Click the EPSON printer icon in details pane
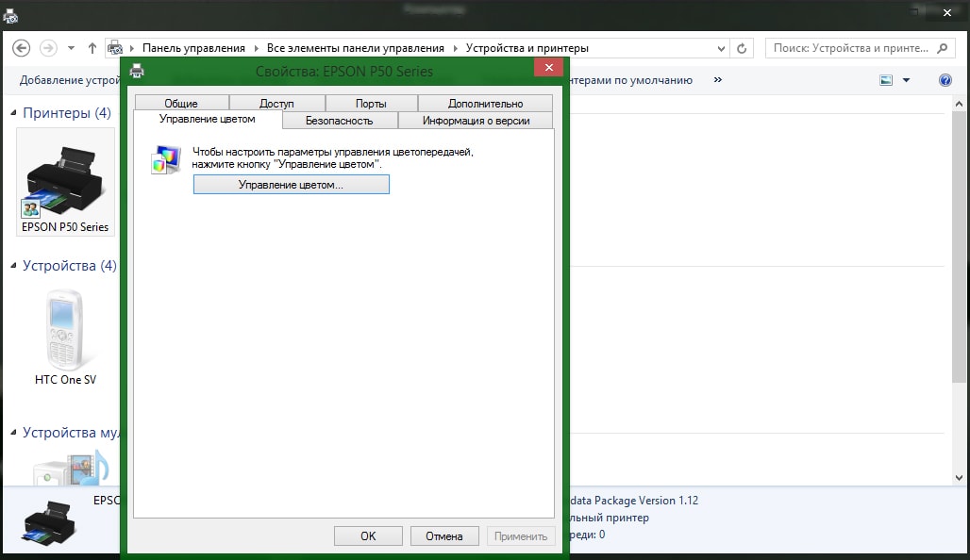This screenshot has width=970, height=560. point(49,523)
